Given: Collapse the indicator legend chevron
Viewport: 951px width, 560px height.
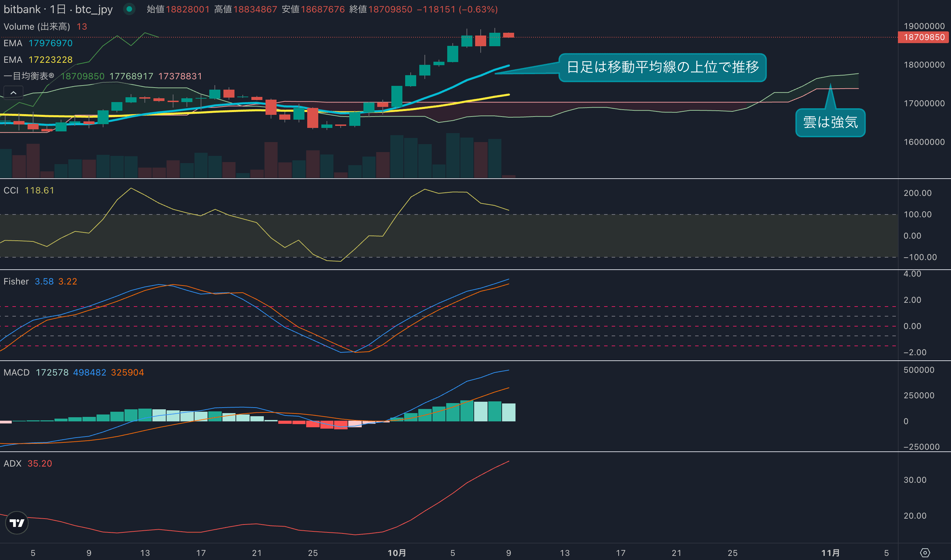Looking at the screenshot, I should click(13, 92).
